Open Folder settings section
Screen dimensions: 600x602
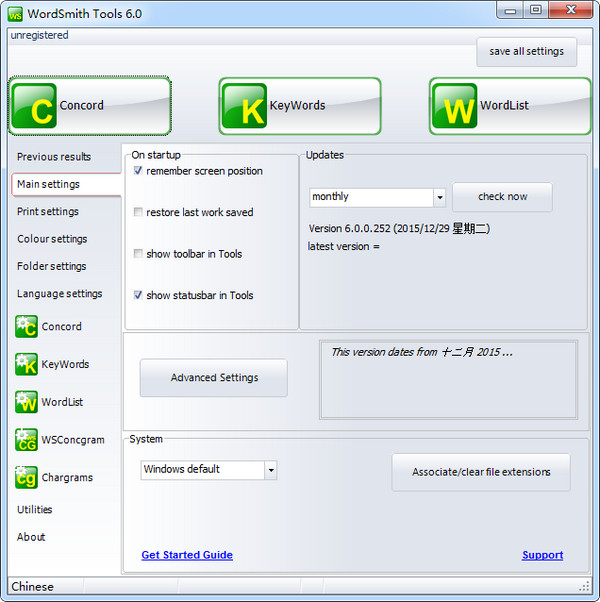(x=51, y=266)
